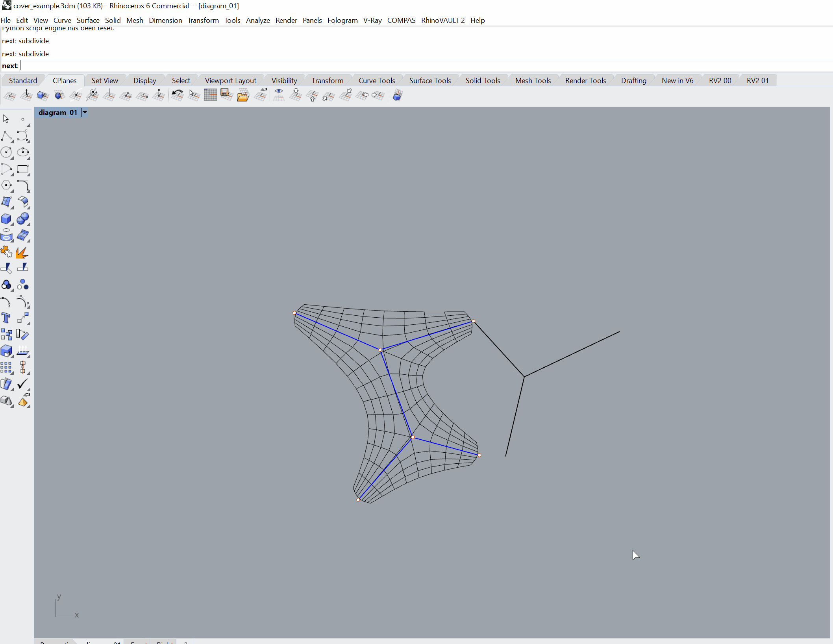Select the Polygon tool

(x=6, y=185)
